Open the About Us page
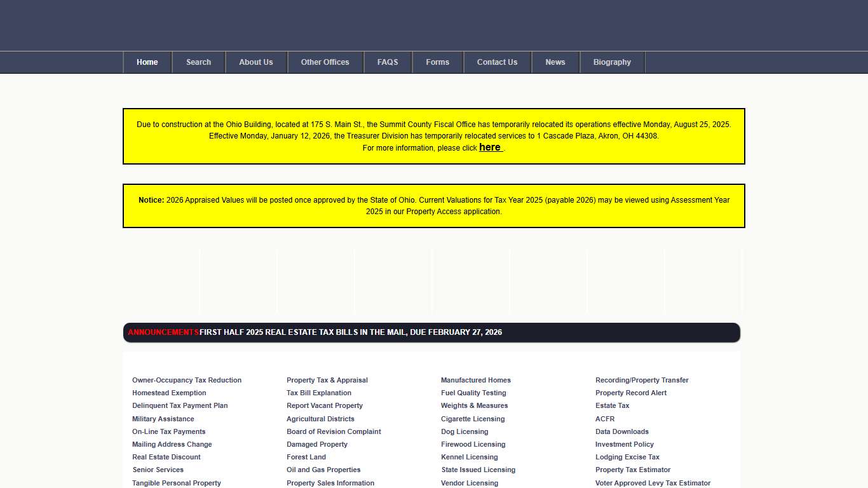The height and width of the screenshot is (488, 868). tap(256, 62)
